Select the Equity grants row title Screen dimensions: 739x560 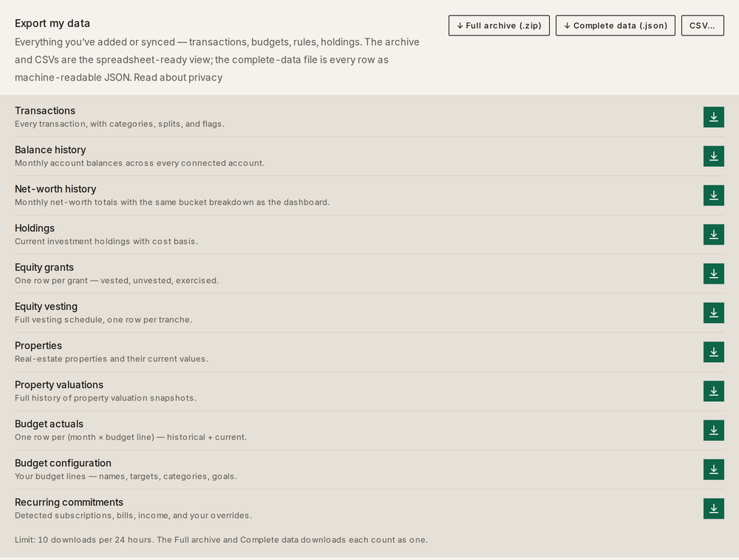pos(44,267)
